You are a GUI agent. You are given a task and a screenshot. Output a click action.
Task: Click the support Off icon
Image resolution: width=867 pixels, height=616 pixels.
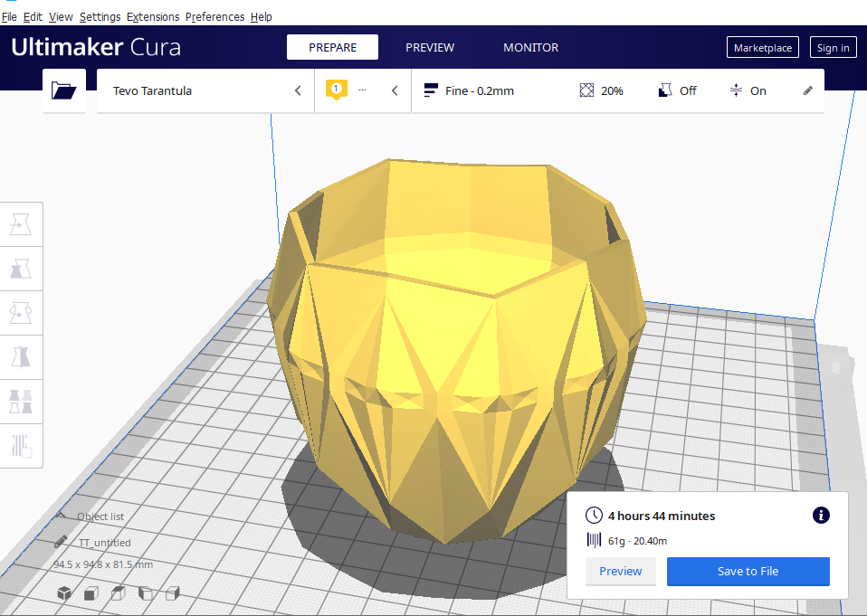(665, 90)
